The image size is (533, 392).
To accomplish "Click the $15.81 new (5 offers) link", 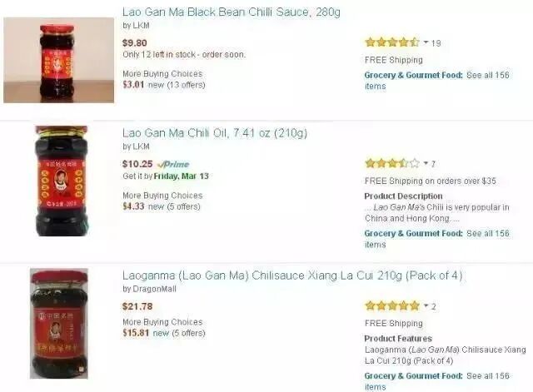I will [x=164, y=333].
